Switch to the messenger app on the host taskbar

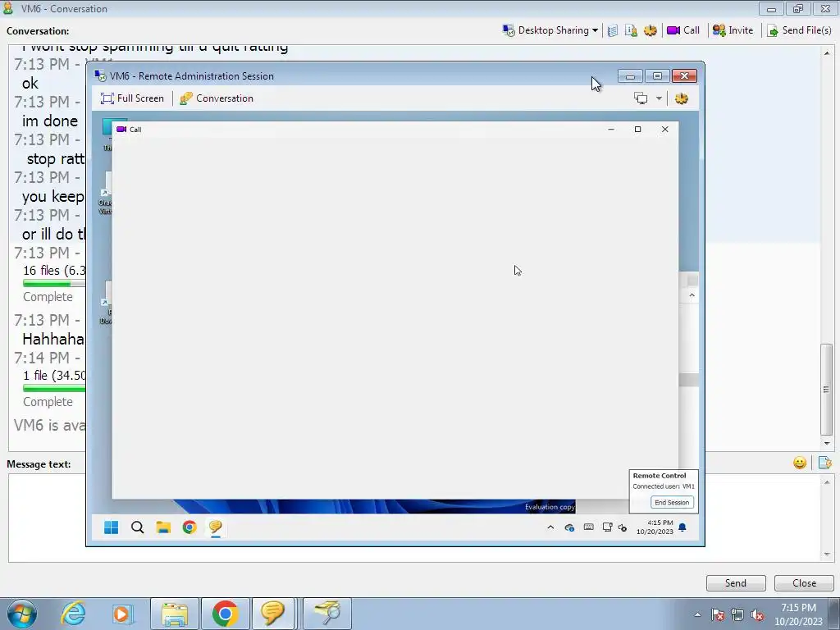tap(272, 614)
